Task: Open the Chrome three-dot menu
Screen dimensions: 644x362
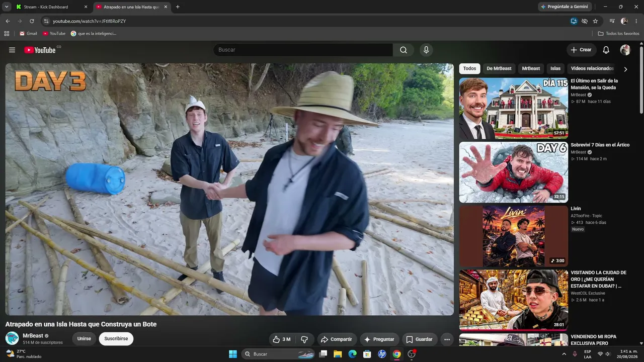Action: tap(636, 21)
